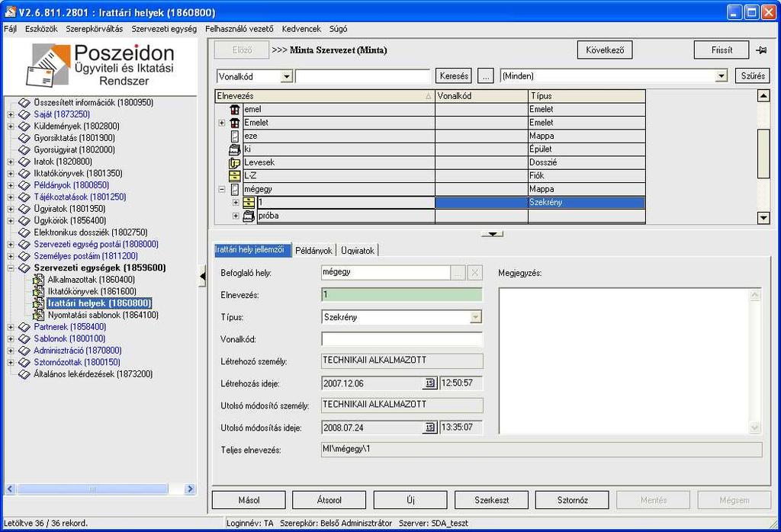Collapse the left navigation panel arrow
The width and height of the screenshot is (781, 532).
pyautogui.click(x=202, y=277)
